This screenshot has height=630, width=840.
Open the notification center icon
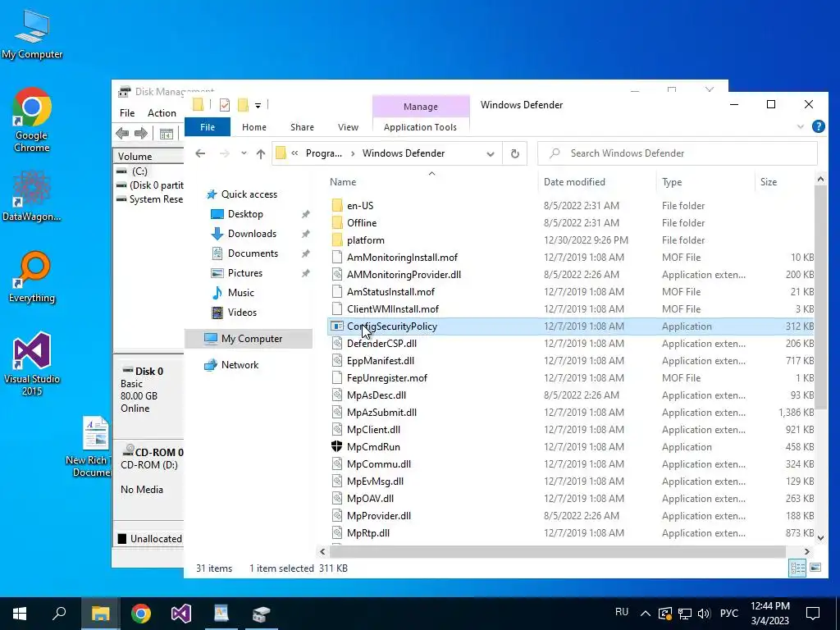click(x=813, y=613)
